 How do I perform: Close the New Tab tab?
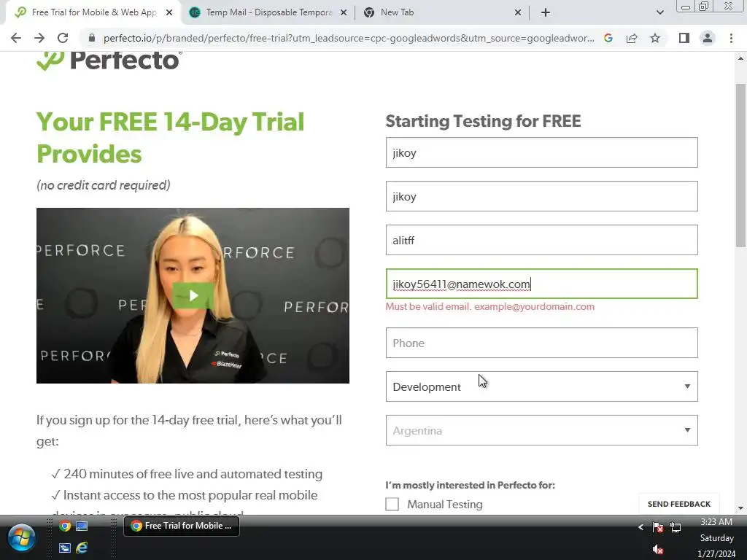tap(518, 12)
